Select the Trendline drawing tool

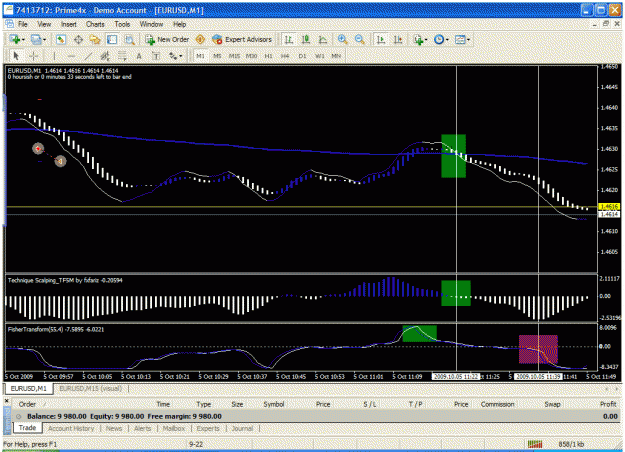88,56
